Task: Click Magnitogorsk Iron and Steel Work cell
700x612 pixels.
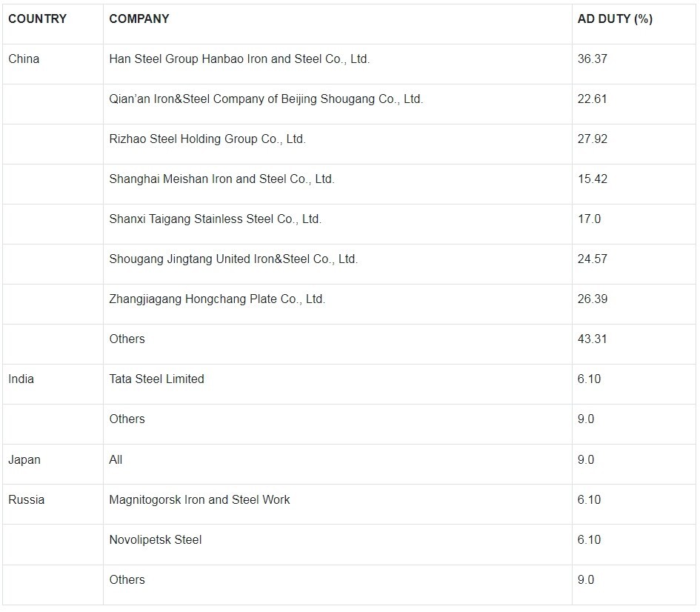Action: click(x=199, y=500)
